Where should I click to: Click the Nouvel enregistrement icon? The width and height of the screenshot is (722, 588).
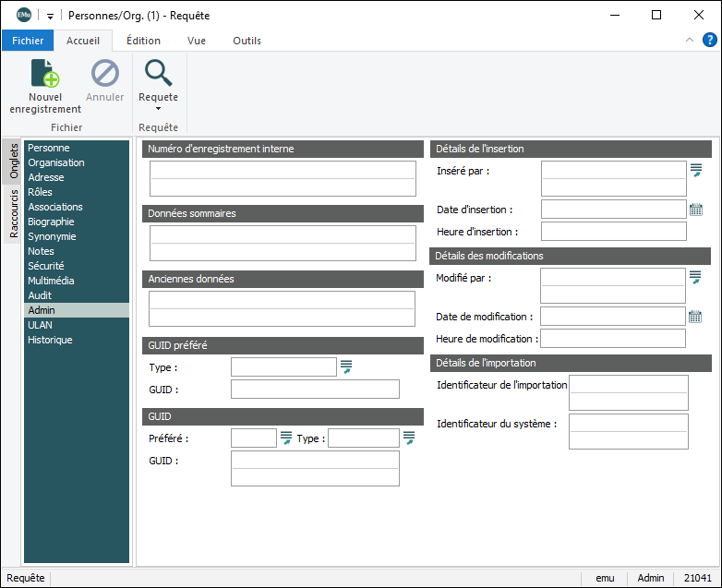pos(45,74)
